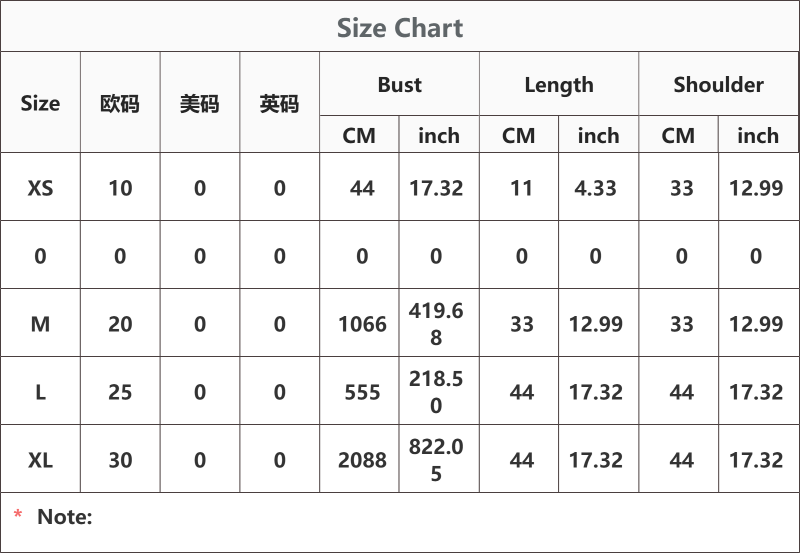Select the 1066 bust CM cell
The height and width of the screenshot is (553, 800).
362,324
